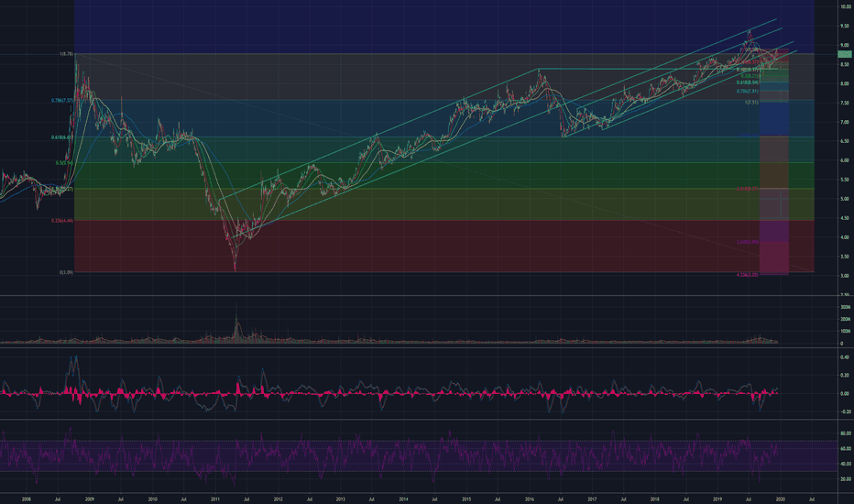The width and height of the screenshot is (854, 504).
Task: Click the 0.20 oscillator scale label
Action: click(x=845, y=376)
